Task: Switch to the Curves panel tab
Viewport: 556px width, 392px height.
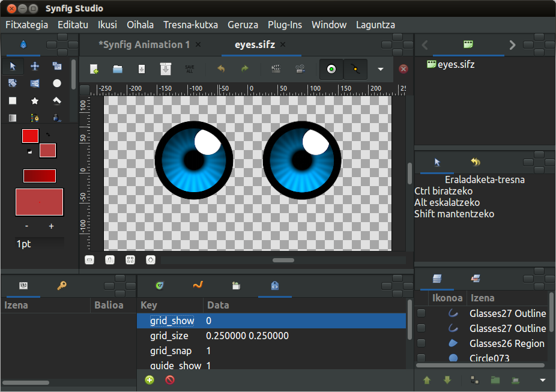Action: 198,285
